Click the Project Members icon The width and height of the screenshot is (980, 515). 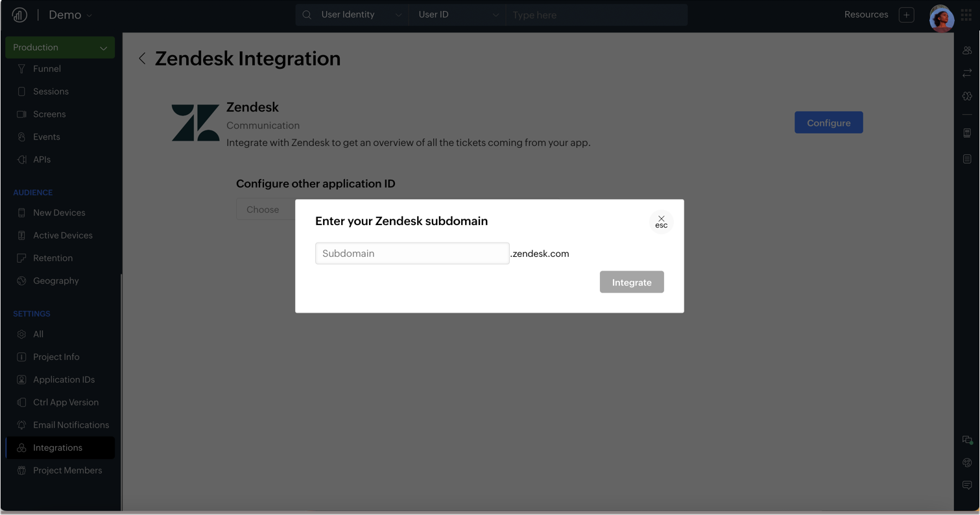[21, 470]
